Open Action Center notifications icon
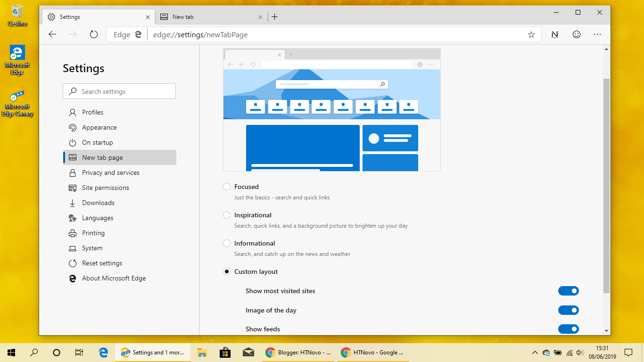This screenshot has width=644, height=362. click(x=628, y=353)
